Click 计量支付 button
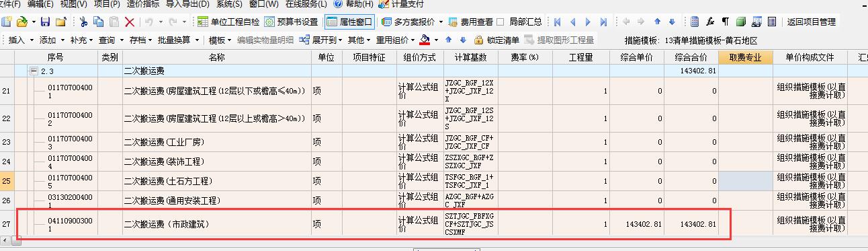This screenshot has width=868, height=251. [402, 4]
